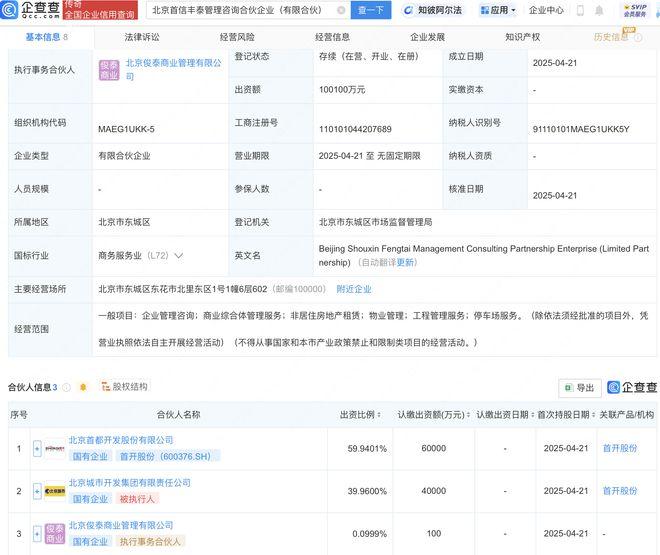Select the 59.9401% contribution ratio

(x=367, y=449)
